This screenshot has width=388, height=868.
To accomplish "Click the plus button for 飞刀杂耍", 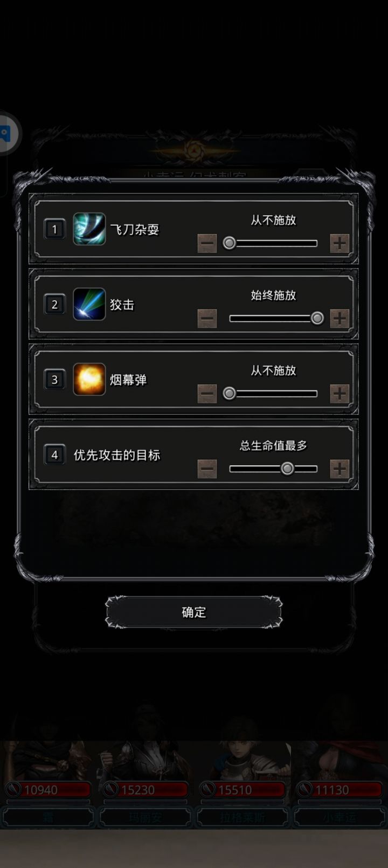I will pos(339,243).
